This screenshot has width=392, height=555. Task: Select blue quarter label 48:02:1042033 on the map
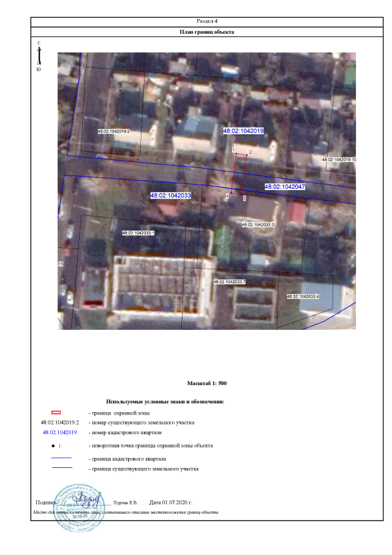coord(170,196)
